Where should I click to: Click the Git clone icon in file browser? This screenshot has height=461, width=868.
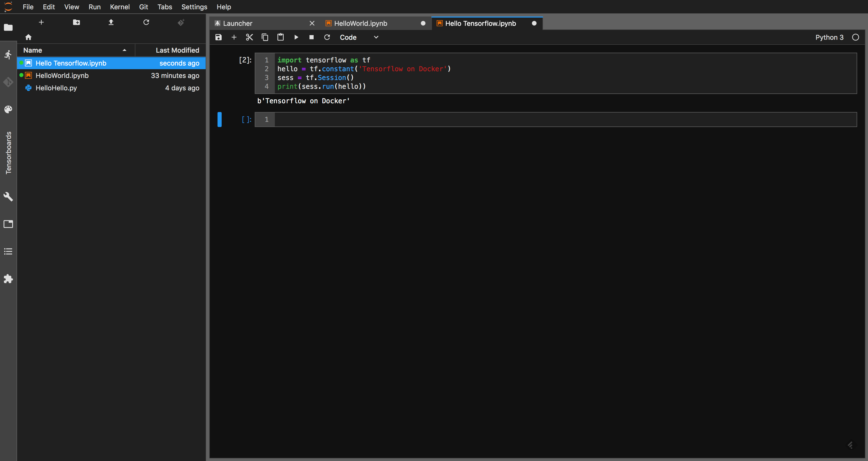click(x=181, y=22)
